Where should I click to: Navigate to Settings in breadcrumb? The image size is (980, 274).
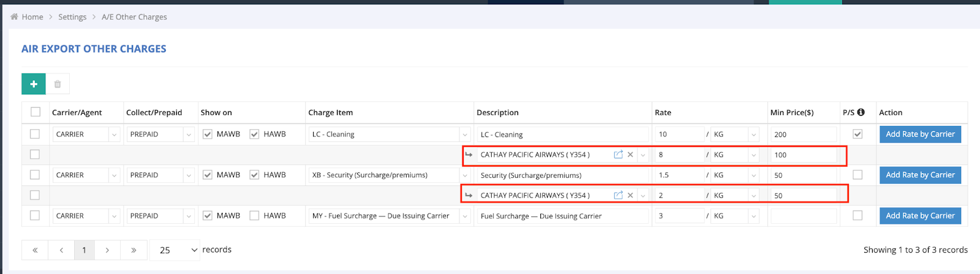click(x=72, y=17)
